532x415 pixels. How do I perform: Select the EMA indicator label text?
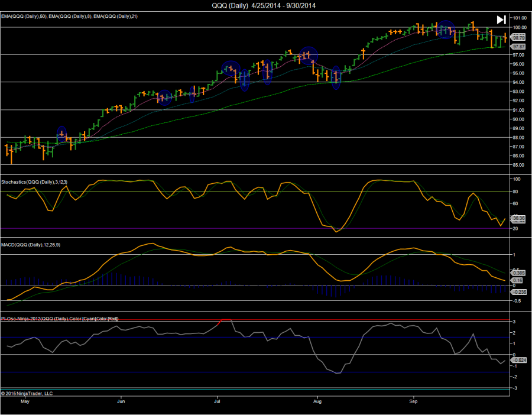point(69,17)
